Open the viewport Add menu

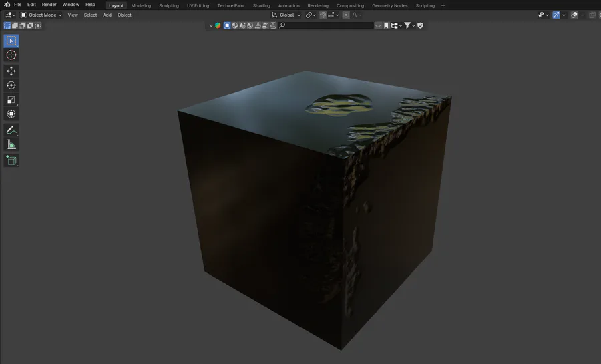[x=107, y=15]
